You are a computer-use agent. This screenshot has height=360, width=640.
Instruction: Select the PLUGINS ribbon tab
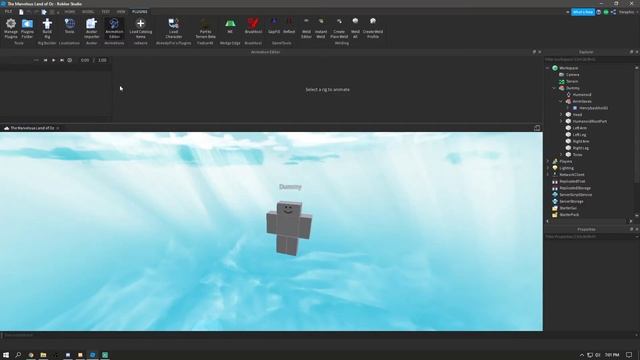click(x=140, y=12)
